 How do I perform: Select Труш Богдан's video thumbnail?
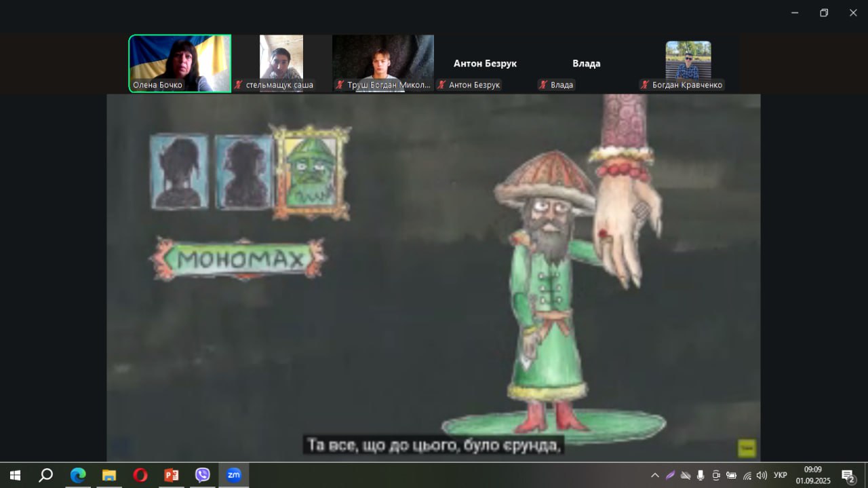[x=383, y=63]
